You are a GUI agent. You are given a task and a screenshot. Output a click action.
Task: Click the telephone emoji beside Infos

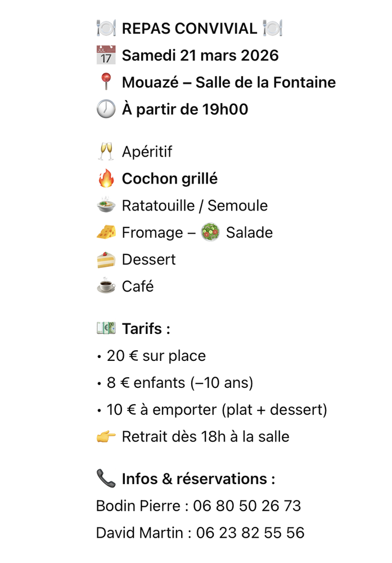point(106,479)
